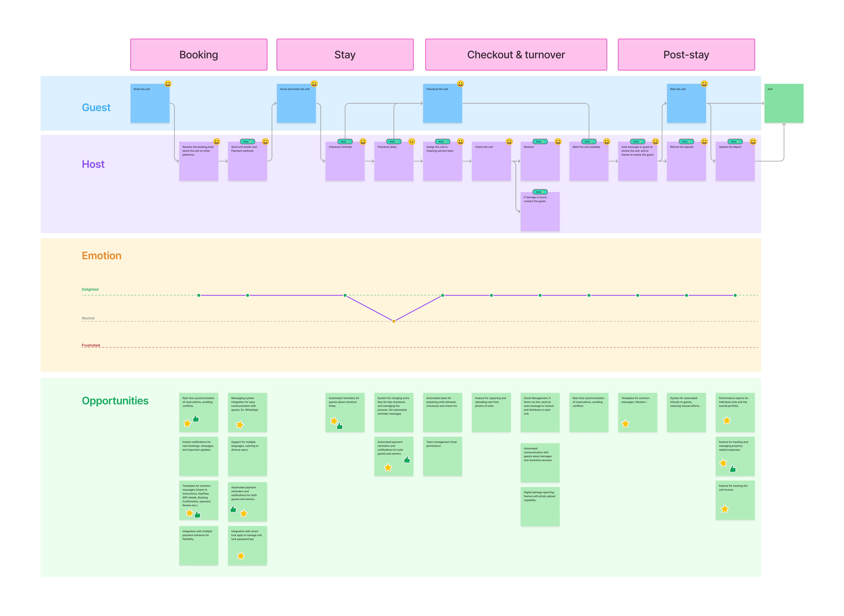The height and width of the screenshot is (616, 844).
Task: Select the green End sticky note
Action: [784, 103]
